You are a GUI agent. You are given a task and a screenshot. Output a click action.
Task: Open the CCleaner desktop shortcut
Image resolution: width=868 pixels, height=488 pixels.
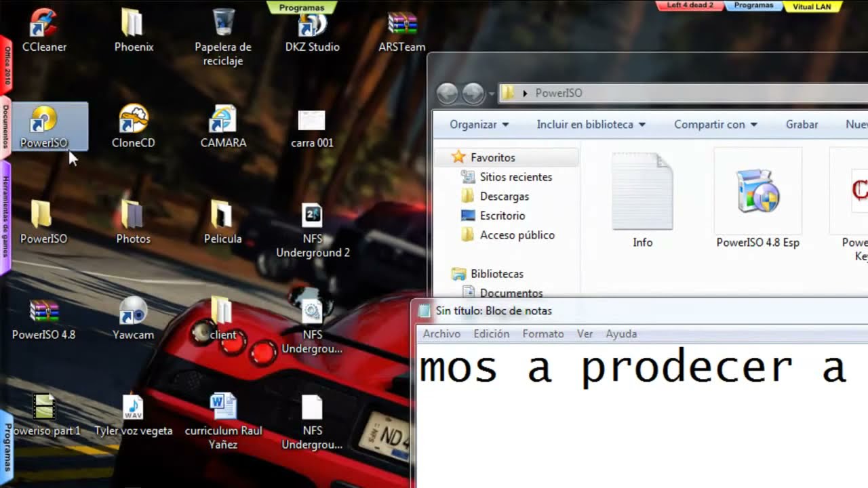(44, 30)
